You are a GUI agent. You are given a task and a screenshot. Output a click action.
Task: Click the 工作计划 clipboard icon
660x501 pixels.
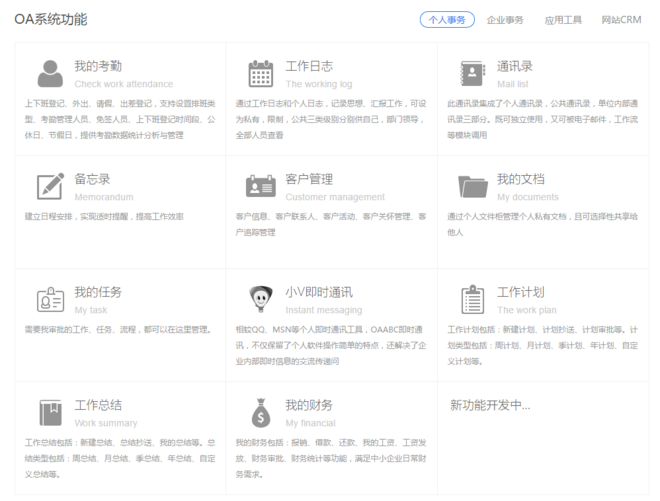(x=473, y=299)
